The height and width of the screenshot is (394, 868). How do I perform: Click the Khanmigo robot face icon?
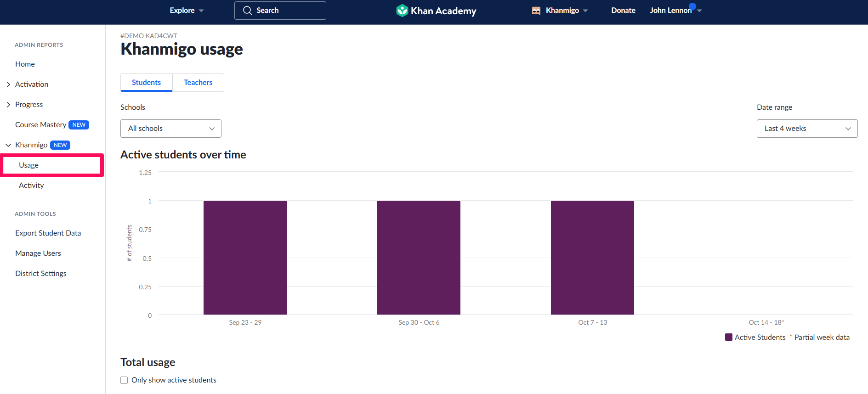click(x=536, y=11)
